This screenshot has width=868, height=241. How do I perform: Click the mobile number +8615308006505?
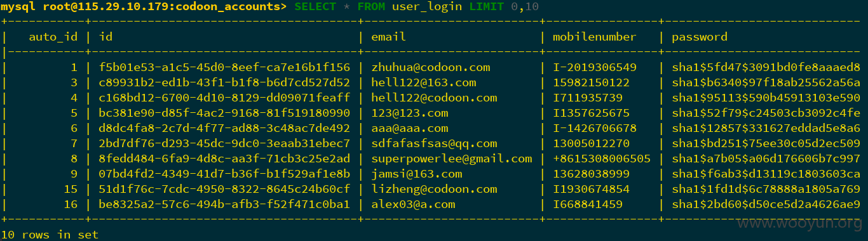coord(601,159)
